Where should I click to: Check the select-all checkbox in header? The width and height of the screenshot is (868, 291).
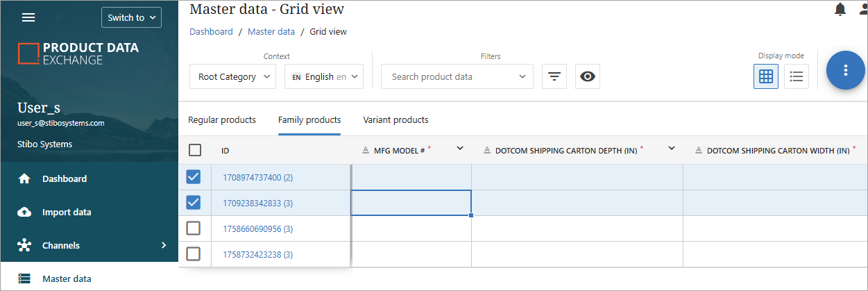point(195,150)
